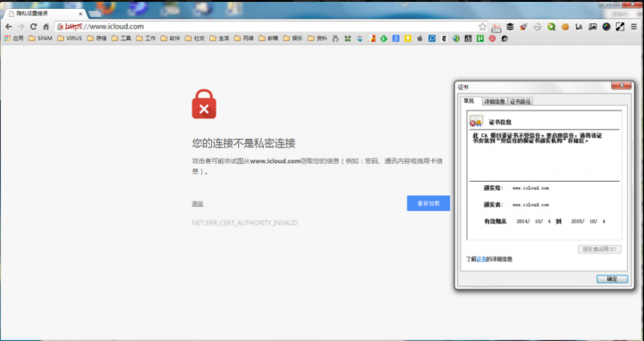Screen dimensions: 644x341
Task: Switch to the 详细信息 tab in certificate dialog
Action: [495, 101]
